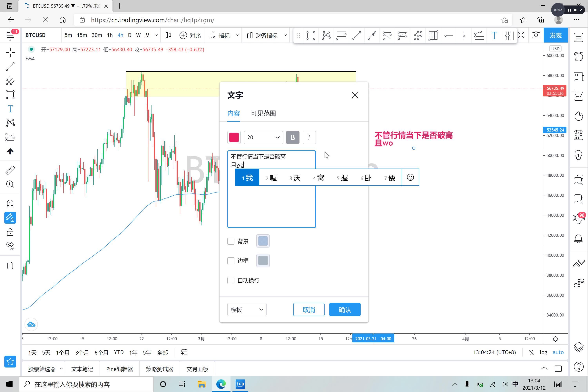
Task: Show hidden system tray icons
Action: [x=455, y=384]
